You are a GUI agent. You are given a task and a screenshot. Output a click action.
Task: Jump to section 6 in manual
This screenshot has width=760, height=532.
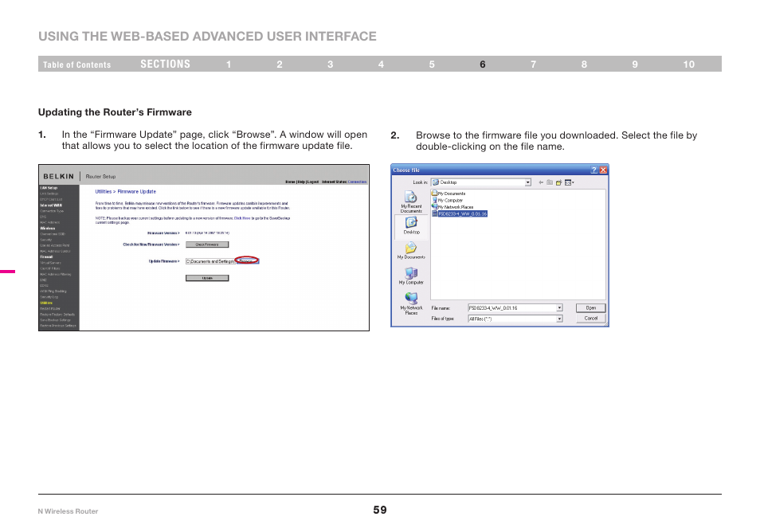(483, 65)
